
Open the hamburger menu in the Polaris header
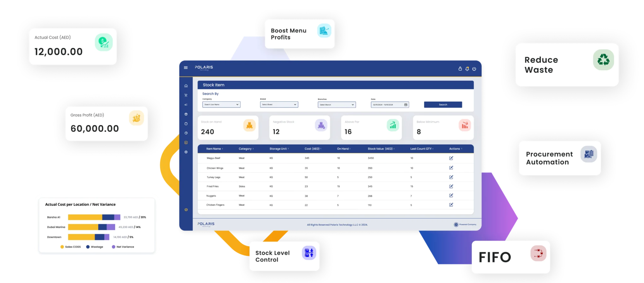click(x=186, y=68)
